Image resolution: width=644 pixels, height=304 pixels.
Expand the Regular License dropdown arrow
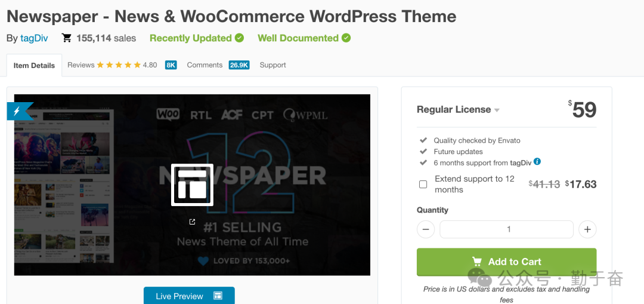497,110
